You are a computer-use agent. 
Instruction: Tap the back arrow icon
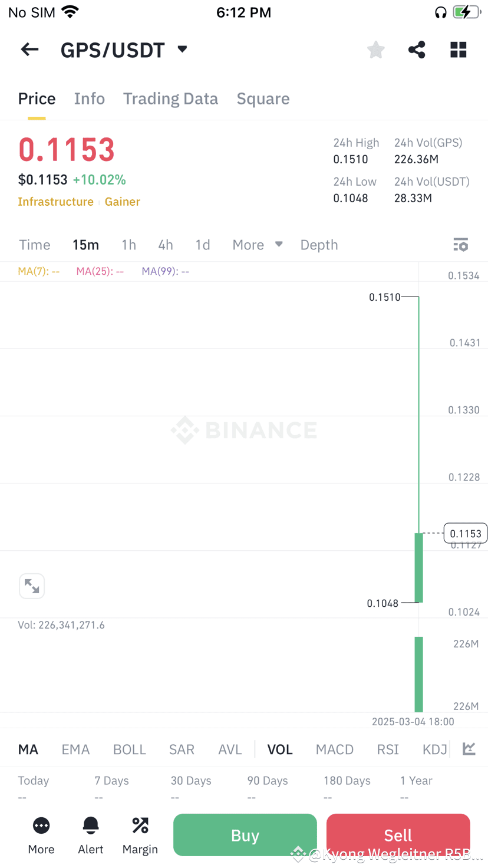tap(29, 50)
